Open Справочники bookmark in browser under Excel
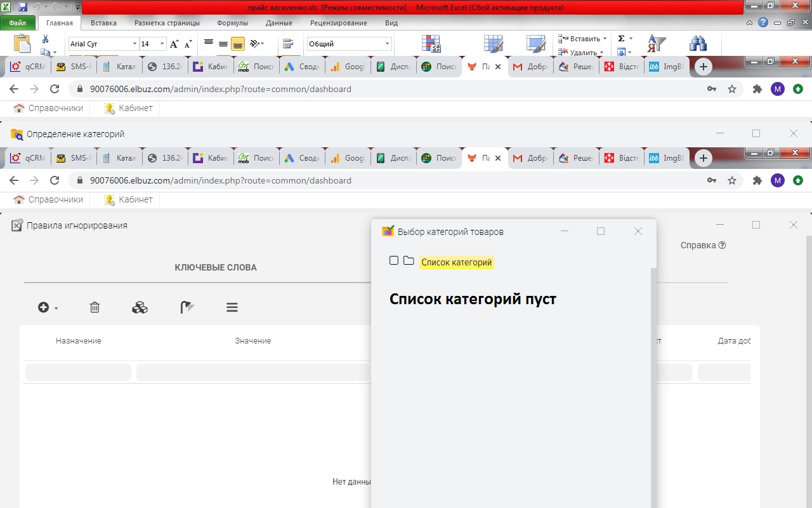 (48, 108)
